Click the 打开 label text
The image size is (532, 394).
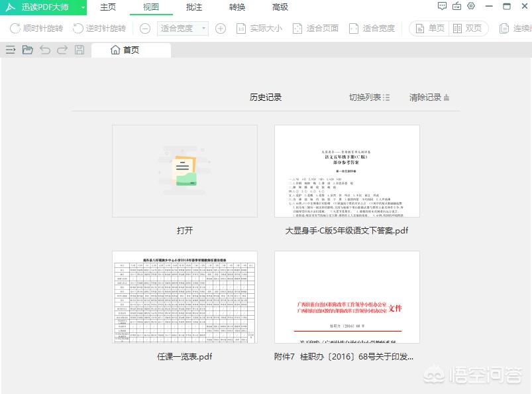(185, 231)
